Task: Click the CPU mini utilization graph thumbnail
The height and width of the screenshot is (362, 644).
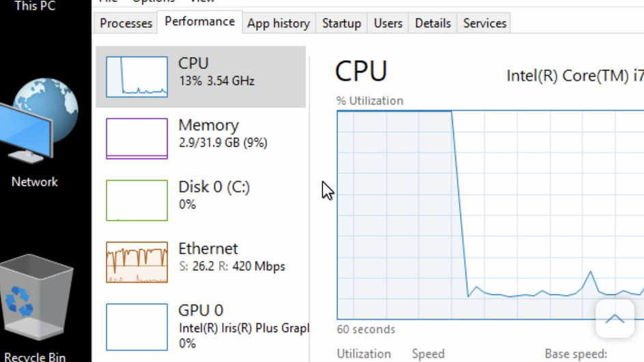Action: click(137, 76)
